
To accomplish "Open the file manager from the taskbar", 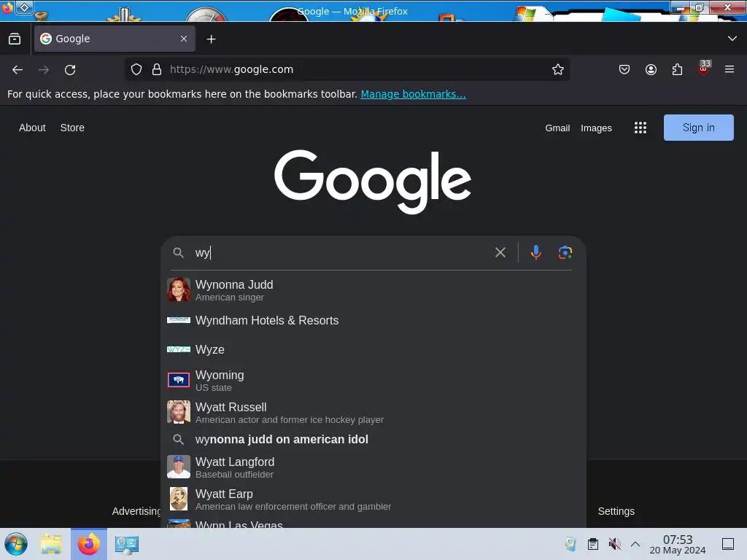I will 51,544.
